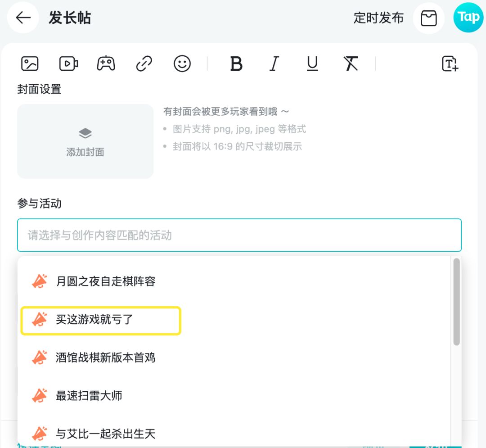Click the back arrow button
The width and height of the screenshot is (486, 448).
pyautogui.click(x=23, y=18)
